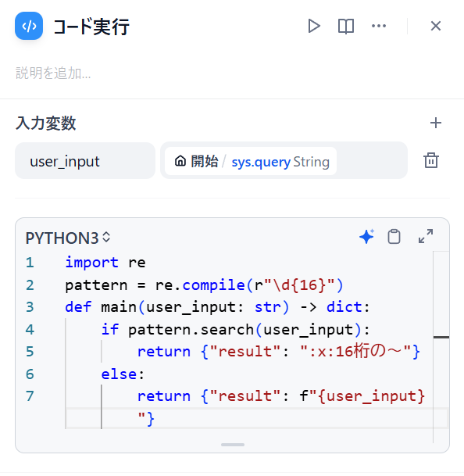Viewport: 464px width, 476px height.
Task: Add a new input variable with plus
Action: pyautogui.click(x=435, y=123)
